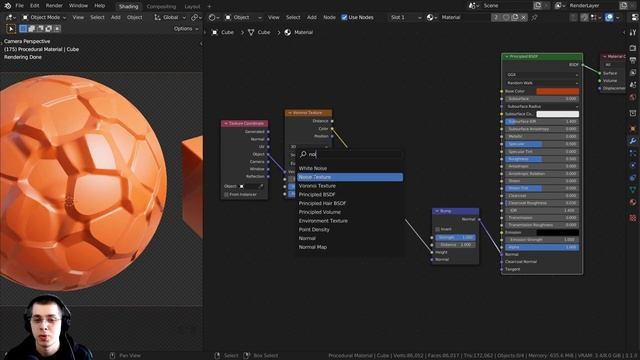Click the node editor type icon
Viewport: 640px width, 360px height.
pyautogui.click(x=213, y=18)
